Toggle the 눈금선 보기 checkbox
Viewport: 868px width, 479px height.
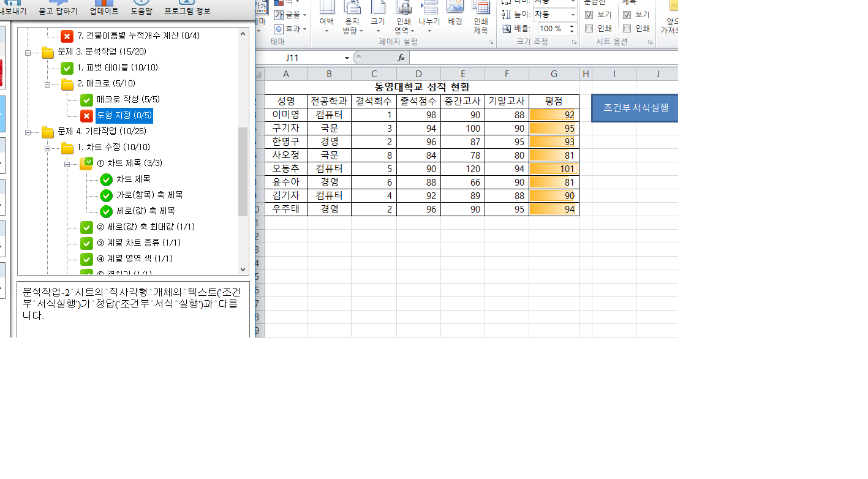(589, 15)
